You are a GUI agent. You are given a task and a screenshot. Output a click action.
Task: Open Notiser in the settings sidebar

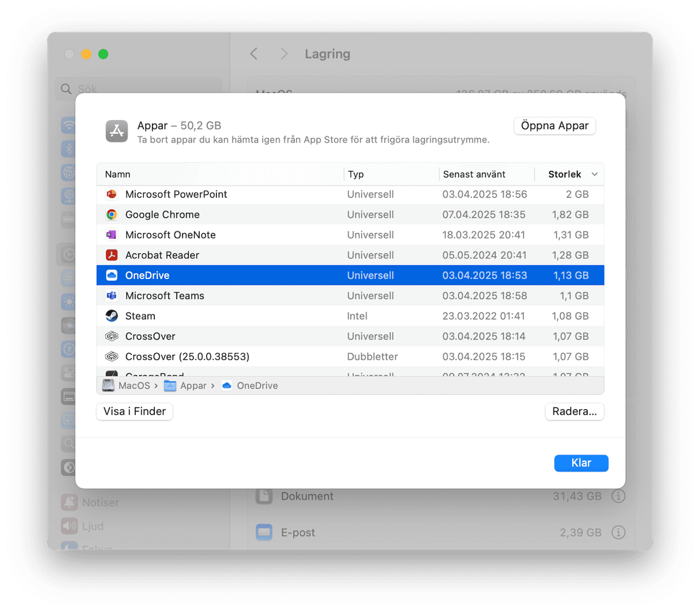pos(90,502)
